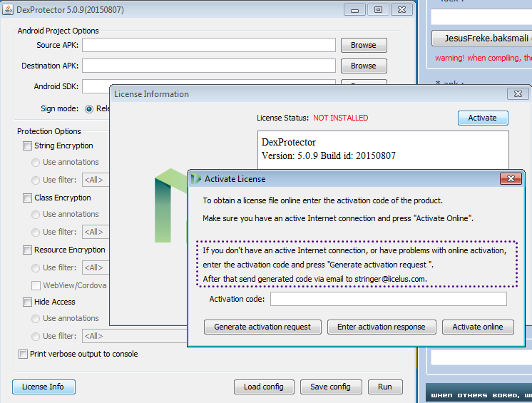
Task: Click Class Encryption filter field showing <All>
Action: coord(96,232)
